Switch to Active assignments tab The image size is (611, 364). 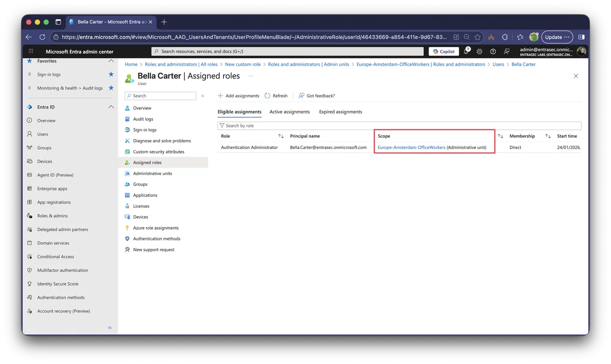pos(289,112)
